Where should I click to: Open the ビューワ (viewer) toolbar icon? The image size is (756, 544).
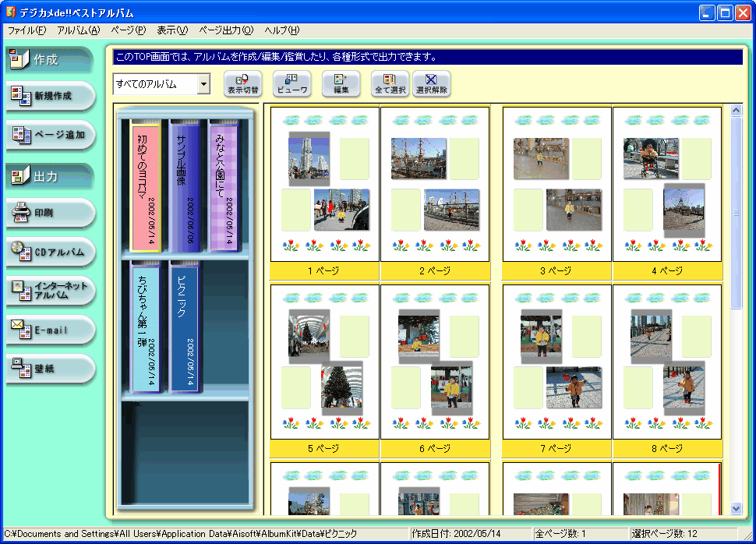click(x=292, y=84)
